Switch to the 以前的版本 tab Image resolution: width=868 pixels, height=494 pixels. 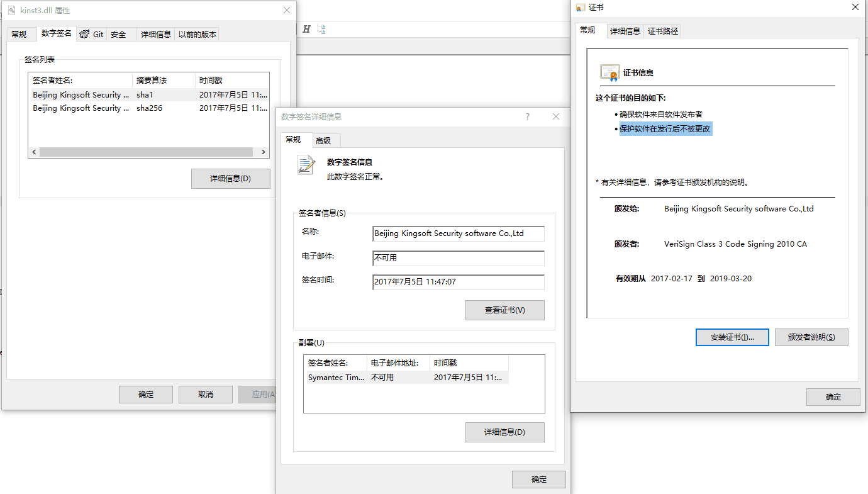coord(198,34)
